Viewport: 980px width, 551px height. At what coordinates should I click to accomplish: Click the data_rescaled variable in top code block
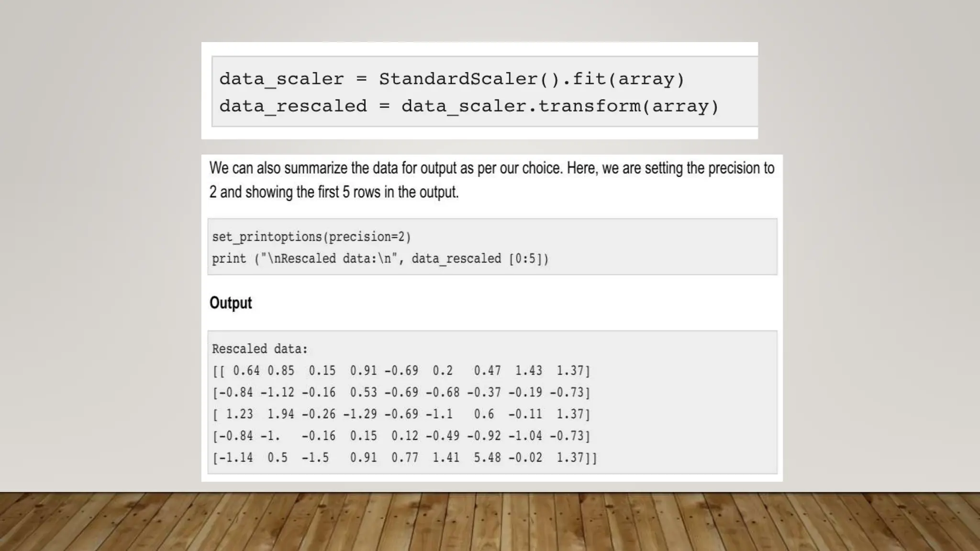point(293,106)
